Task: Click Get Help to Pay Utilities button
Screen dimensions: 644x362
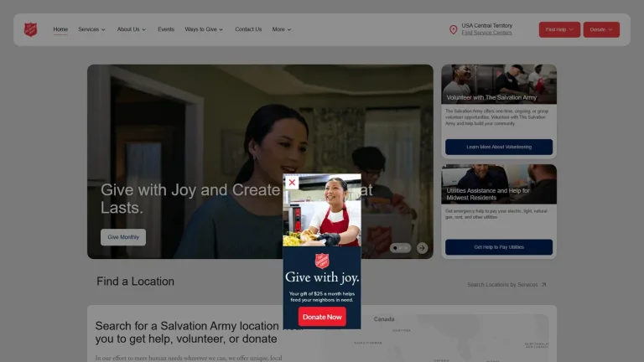Action: click(x=499, y=247)
